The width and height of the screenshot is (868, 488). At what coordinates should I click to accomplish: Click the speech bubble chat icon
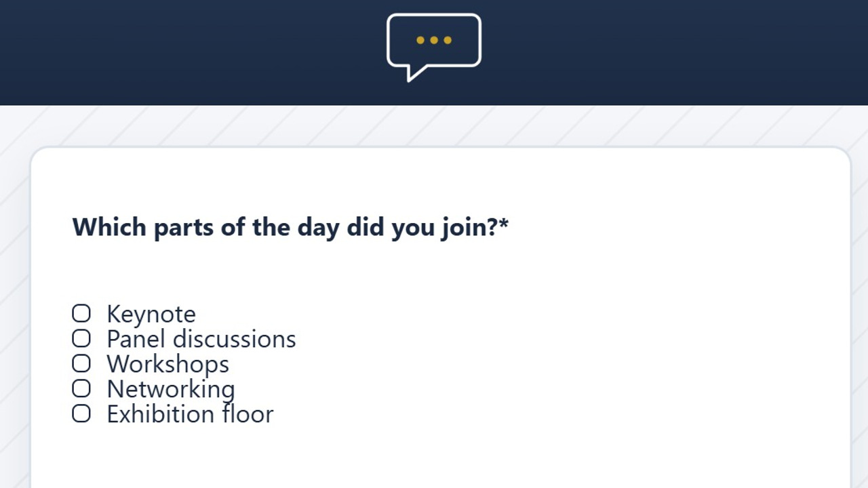tap(434, 47)
